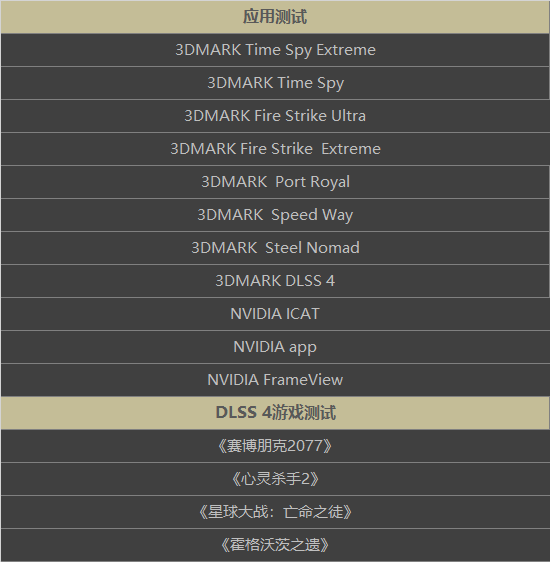
Task: Choose the 3DMARK Fire Strike Ultra entry
Action: point(275,116)
